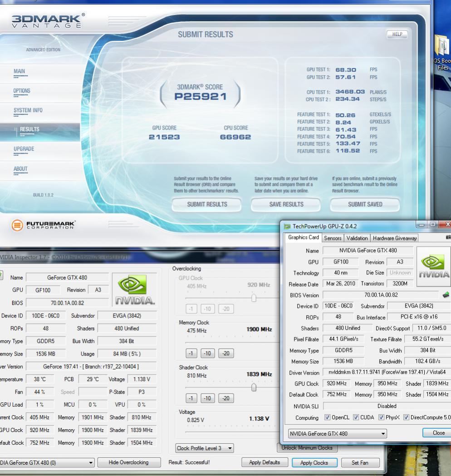Open SYSTEM INFO in 3DMark sidebar
The width and height of the screenshot is (451, 476).
(28, 110)
